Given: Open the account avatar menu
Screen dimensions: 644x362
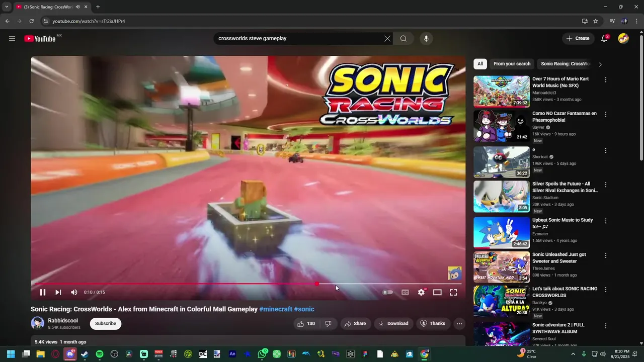Looking at the screenshot, I should [x=623, y=38].
